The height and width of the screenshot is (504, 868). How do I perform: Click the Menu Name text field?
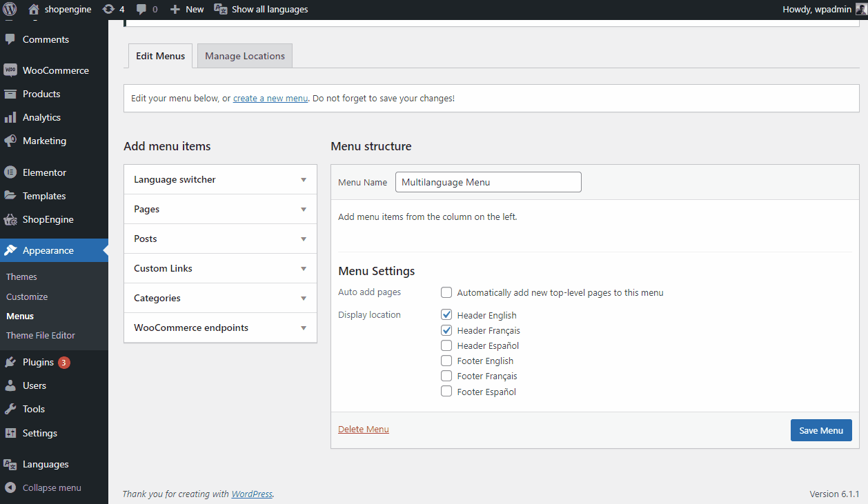489,182
